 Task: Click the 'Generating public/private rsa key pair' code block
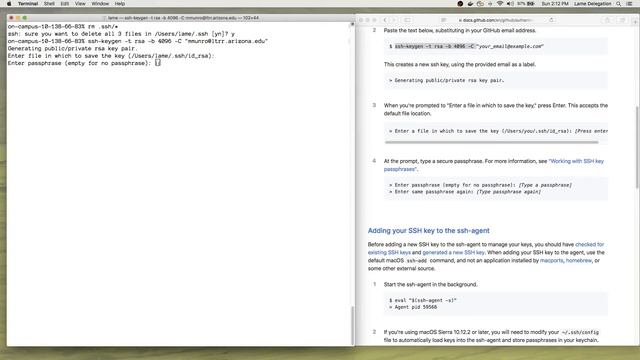(x=496, y=80)
